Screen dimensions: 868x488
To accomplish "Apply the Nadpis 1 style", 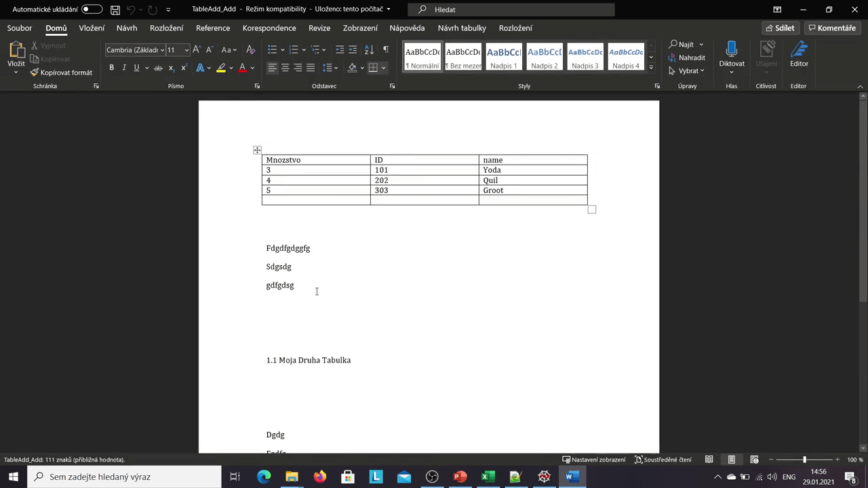I will (504, 57).
